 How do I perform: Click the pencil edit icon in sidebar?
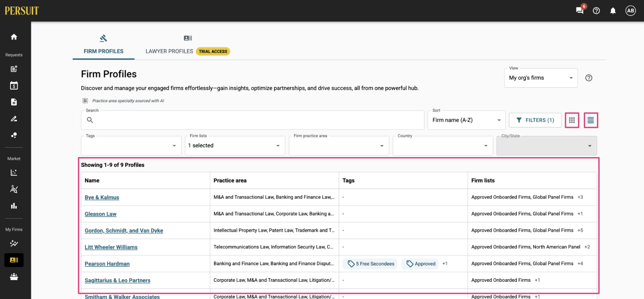pyautogui.click(x=14, y=119)
